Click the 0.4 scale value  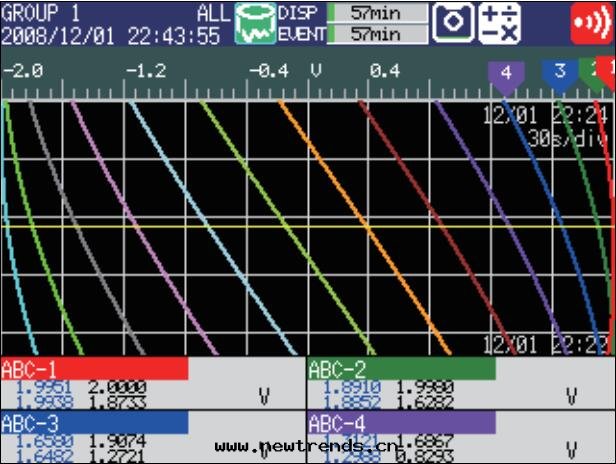tap(385, 71)
